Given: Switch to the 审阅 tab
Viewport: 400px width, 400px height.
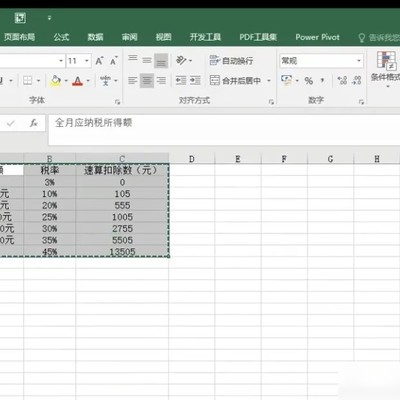Looking at the screenshot, I should [x=129, y=37].
